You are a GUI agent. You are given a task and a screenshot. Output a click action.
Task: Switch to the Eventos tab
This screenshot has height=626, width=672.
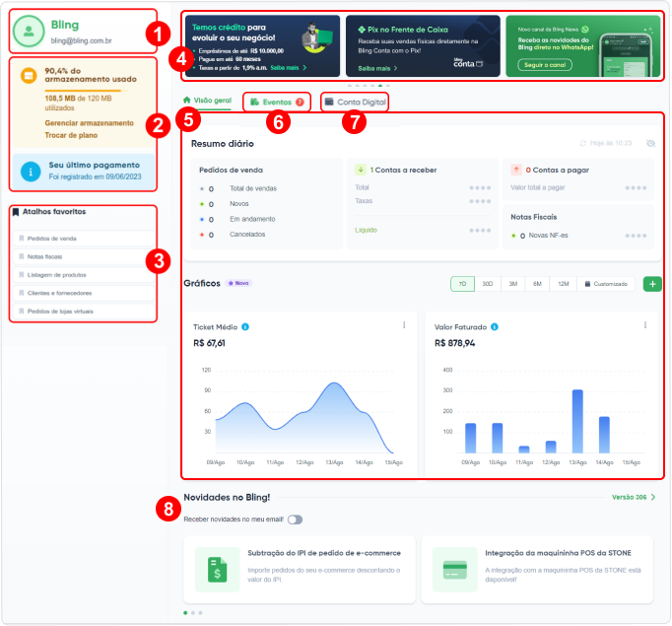(277, 103)
